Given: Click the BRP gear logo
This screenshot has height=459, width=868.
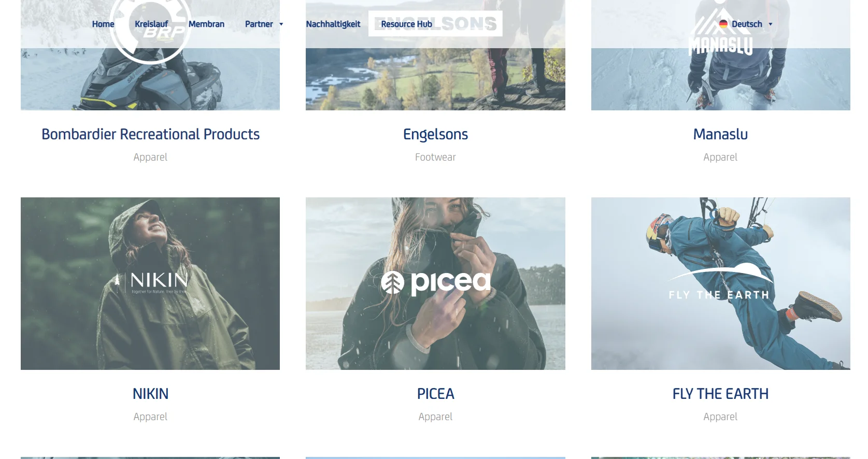Looking at the screenshot, I should [x=151, y=28].
